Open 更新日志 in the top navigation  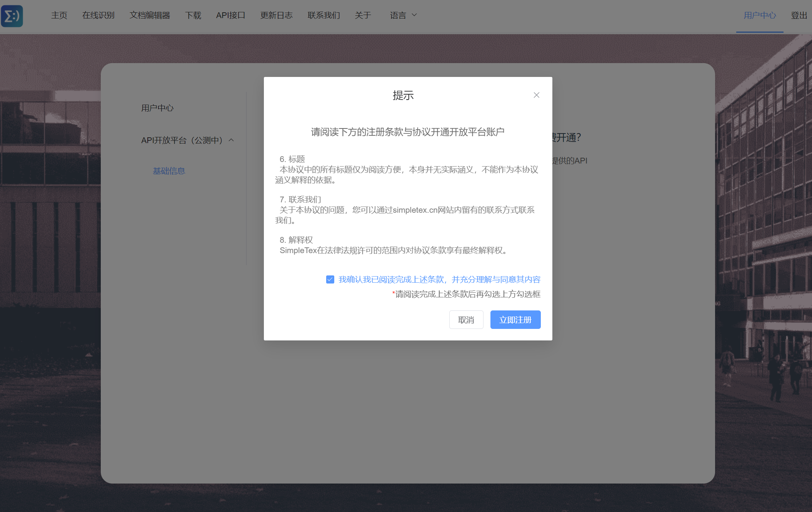pyautogui.click(x=276, y=15)
